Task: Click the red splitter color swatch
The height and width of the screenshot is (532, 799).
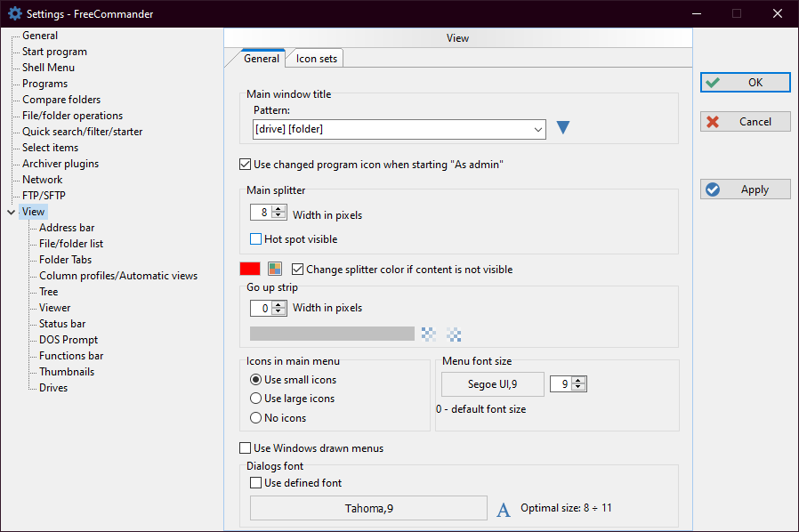Action: [x=250, y=269]
